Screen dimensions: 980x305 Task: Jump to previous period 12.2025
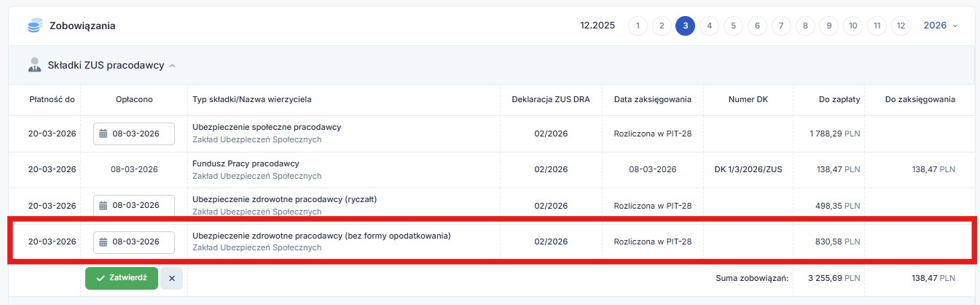pos(597,26)
